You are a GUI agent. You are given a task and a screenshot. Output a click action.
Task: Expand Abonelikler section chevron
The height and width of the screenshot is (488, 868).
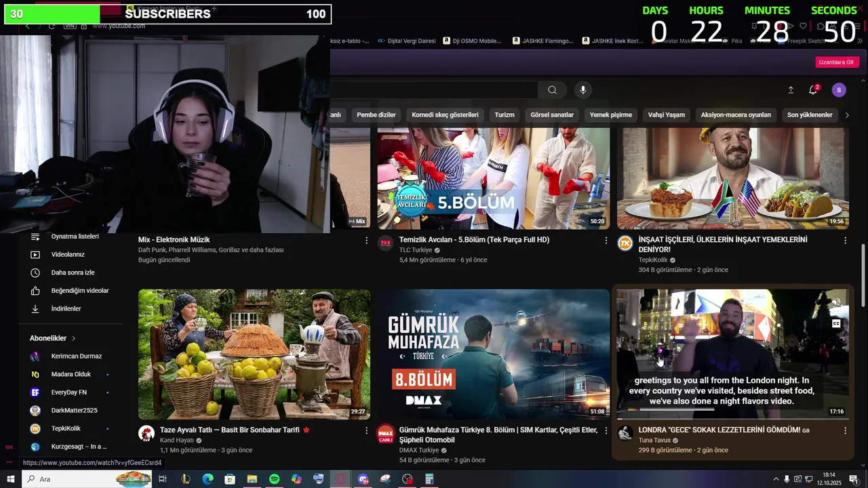73,338
